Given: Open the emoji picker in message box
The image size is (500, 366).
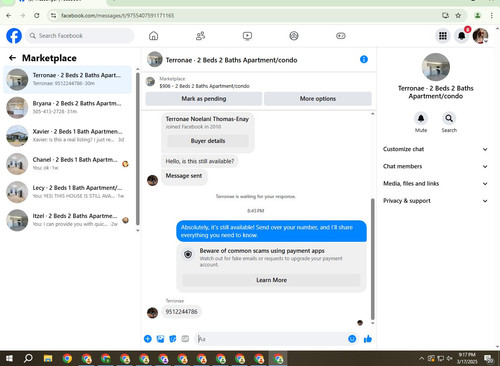Looking at the screenshot, I should tap(352, 339).
